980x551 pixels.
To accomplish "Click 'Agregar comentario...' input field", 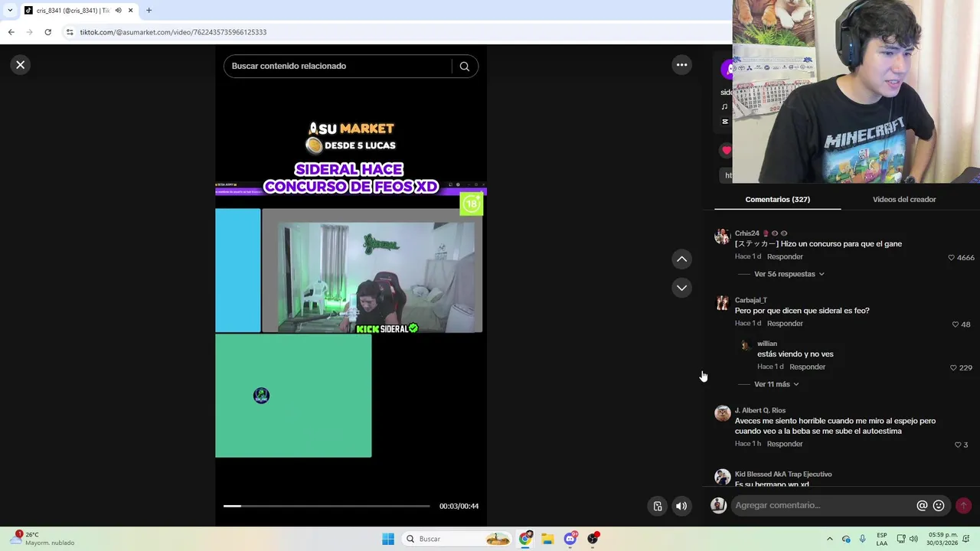I will (x=823, y=505).
